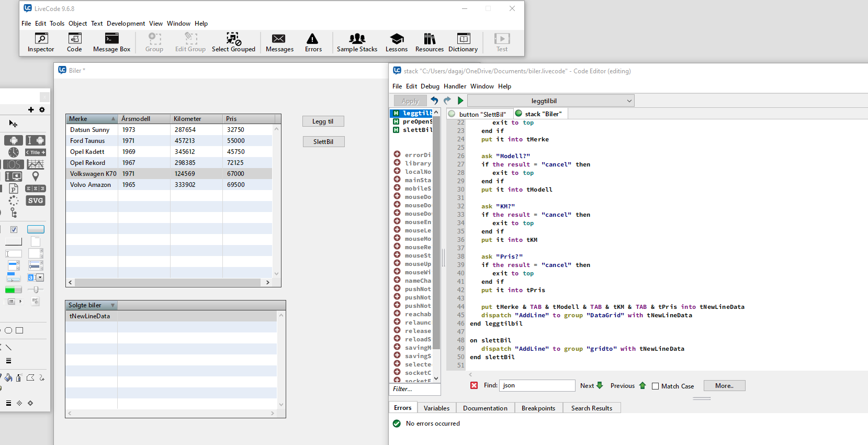
Task: Click the Apply button in Code Editor
Action: 410,101
